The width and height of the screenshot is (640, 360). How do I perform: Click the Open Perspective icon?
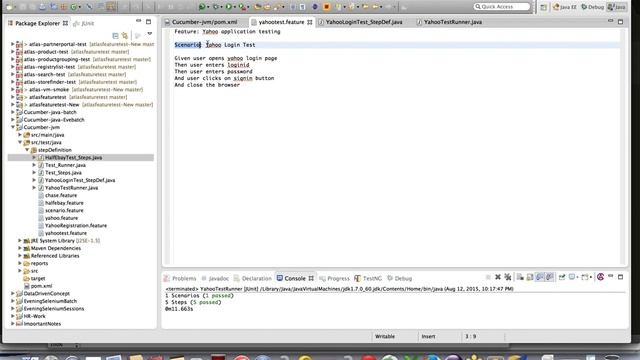[544, 7]
